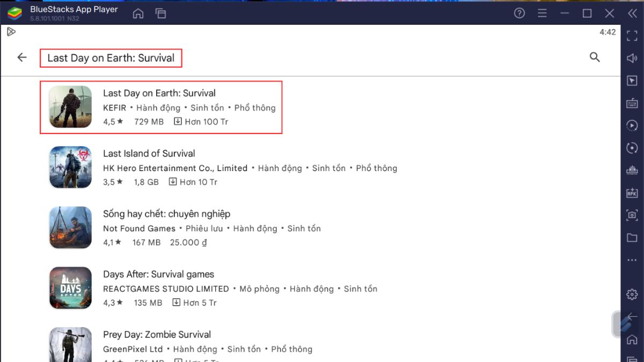Click the Install APK icon
This screenshot has height=362, width=644.
(x=632, y=193)
